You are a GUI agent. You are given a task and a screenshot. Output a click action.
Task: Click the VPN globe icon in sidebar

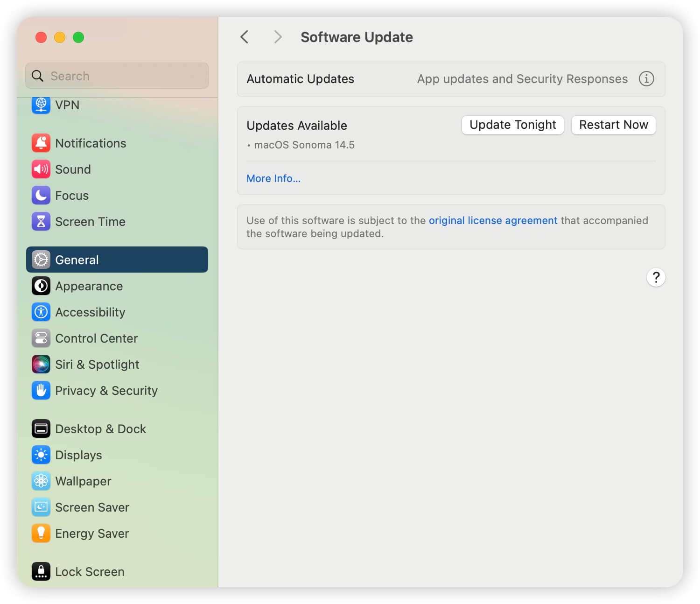pyautogui.click(x=41, y=105)
